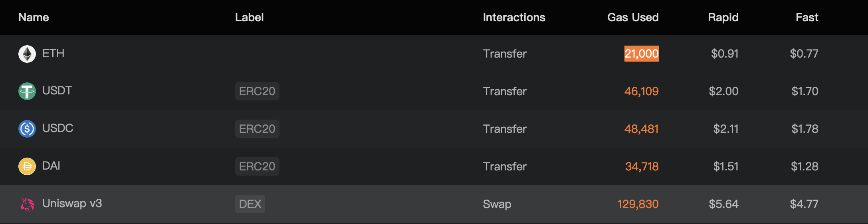Select the highlighted 21,000 gas value
The image size is (868, 224).
[641, 54]
